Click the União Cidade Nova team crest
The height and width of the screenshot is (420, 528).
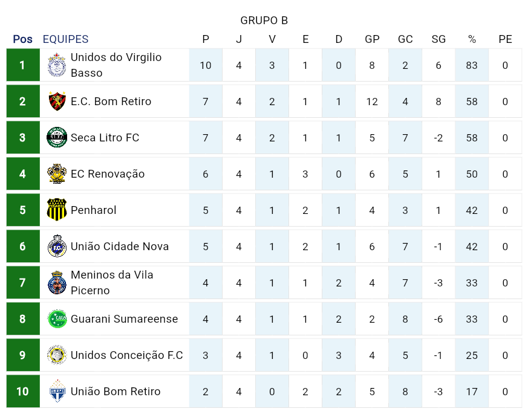pos(57,247)
